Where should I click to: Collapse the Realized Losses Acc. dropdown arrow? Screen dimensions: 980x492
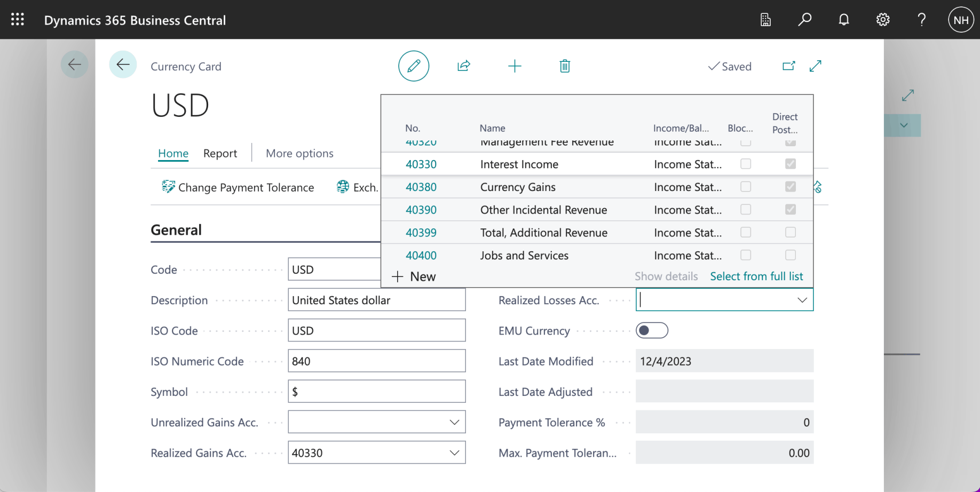coord(802,300)
